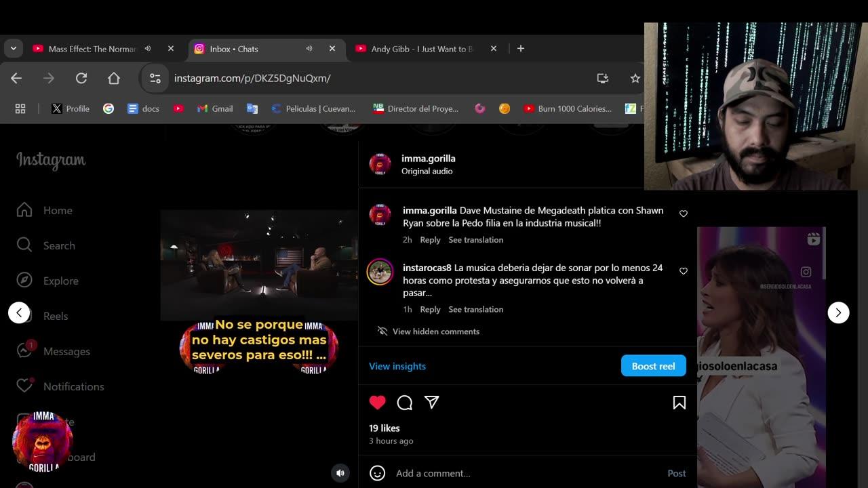Close the Mass Effect tab
The image size is (868, 488).
pyautogui.click(x=171, y=49)
